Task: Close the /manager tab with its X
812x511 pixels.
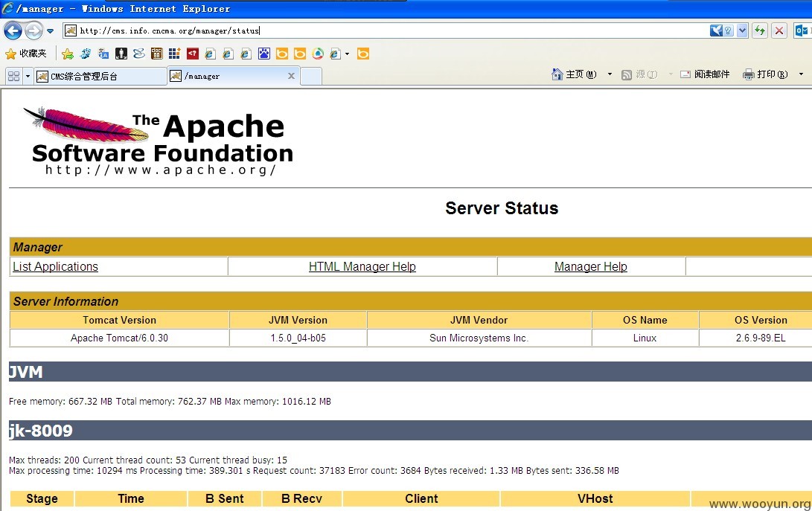Action: (292, 76)
